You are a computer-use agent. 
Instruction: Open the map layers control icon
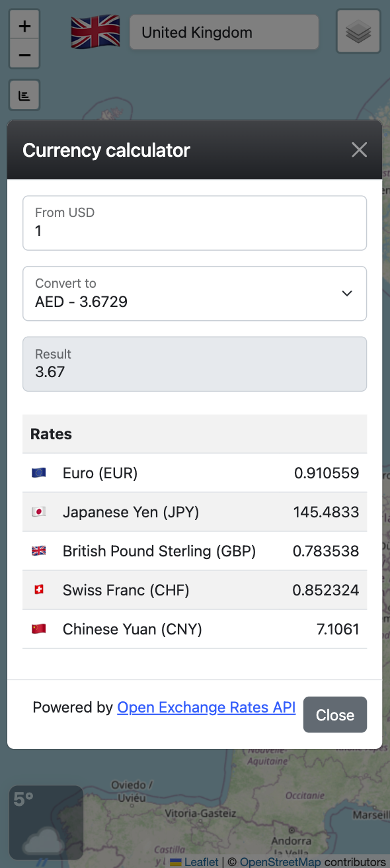click(358, 31)
